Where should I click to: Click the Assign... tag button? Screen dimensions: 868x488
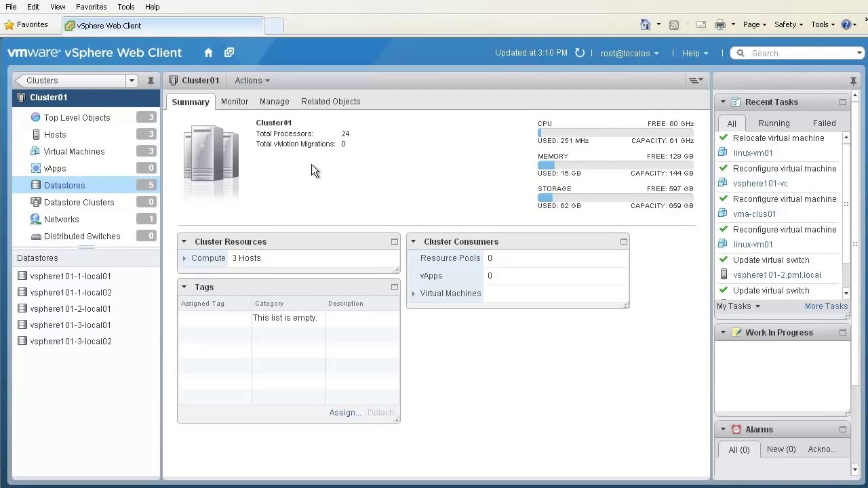tap(345, 413)
